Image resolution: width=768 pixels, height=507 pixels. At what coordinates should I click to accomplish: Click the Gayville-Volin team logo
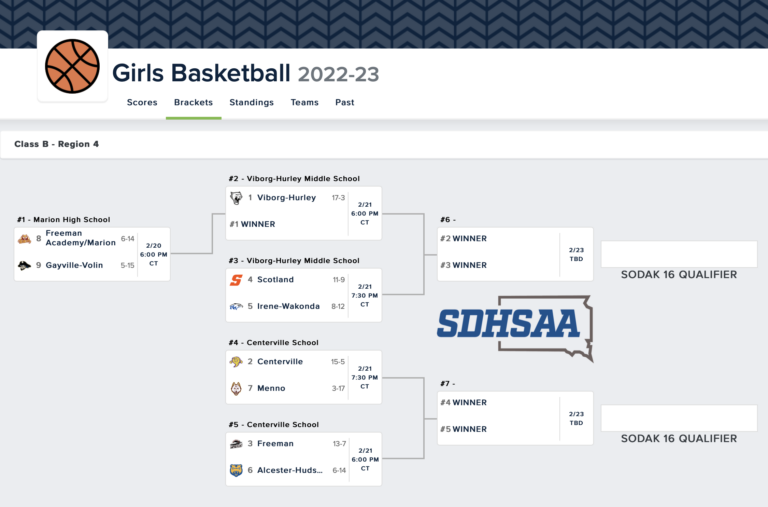[24, 266]
